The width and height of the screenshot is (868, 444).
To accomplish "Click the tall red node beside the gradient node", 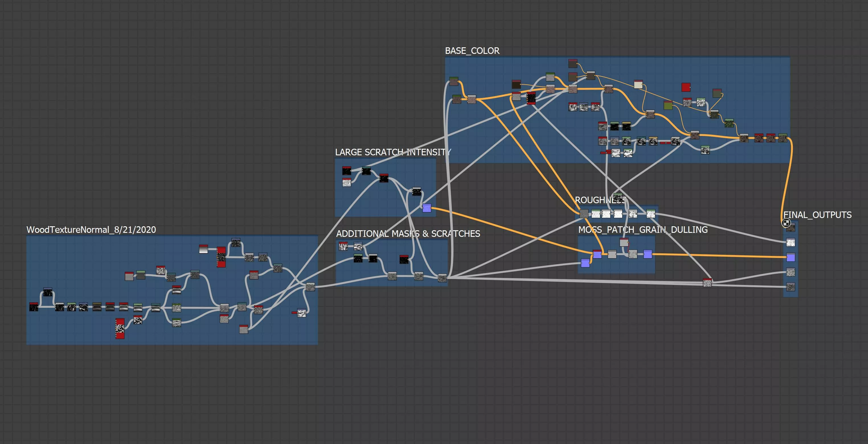I will 221,257.
